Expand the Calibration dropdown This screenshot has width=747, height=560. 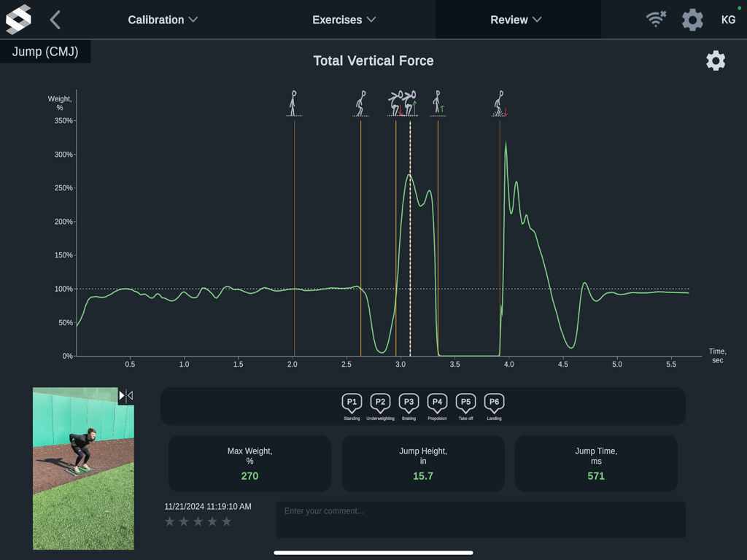pos(163,20)
